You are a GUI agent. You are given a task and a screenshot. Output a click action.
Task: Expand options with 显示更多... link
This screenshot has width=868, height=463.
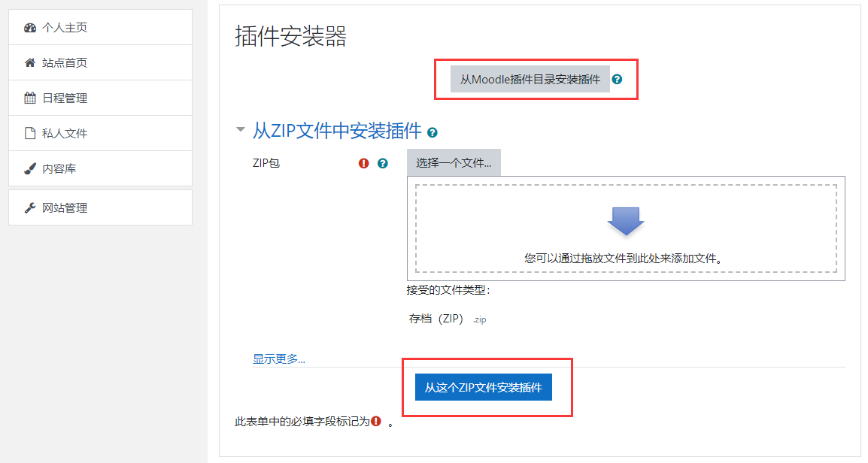(x=279, y=359)
